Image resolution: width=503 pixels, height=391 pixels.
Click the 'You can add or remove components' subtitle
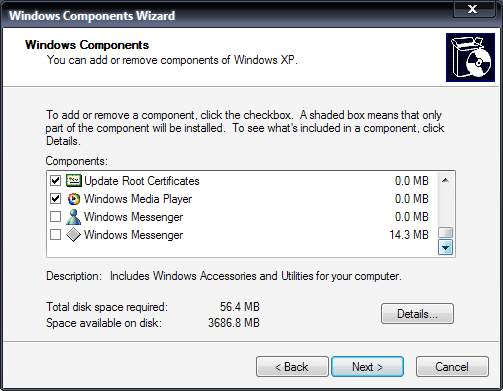pos(172,60)
